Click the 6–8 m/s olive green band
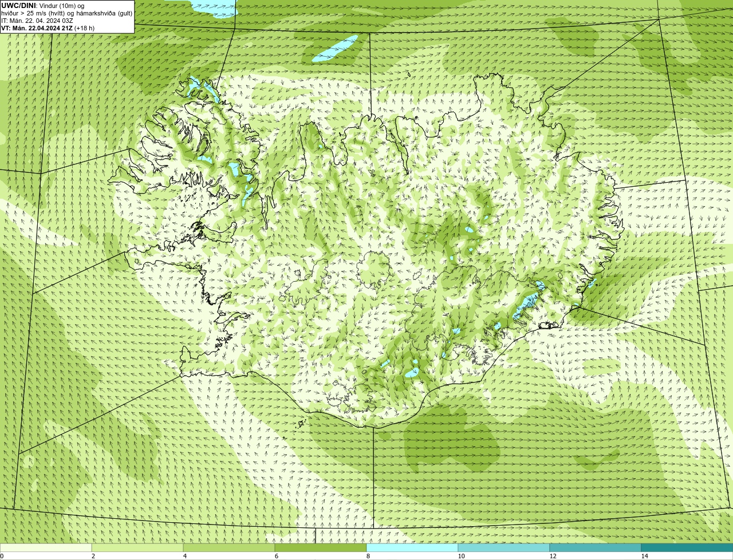 321,547
